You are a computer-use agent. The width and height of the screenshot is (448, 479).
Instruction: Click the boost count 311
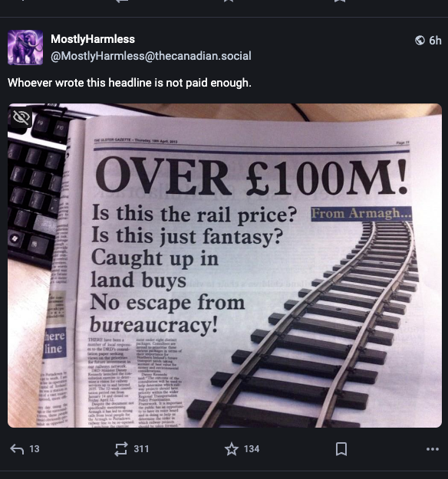141,449
